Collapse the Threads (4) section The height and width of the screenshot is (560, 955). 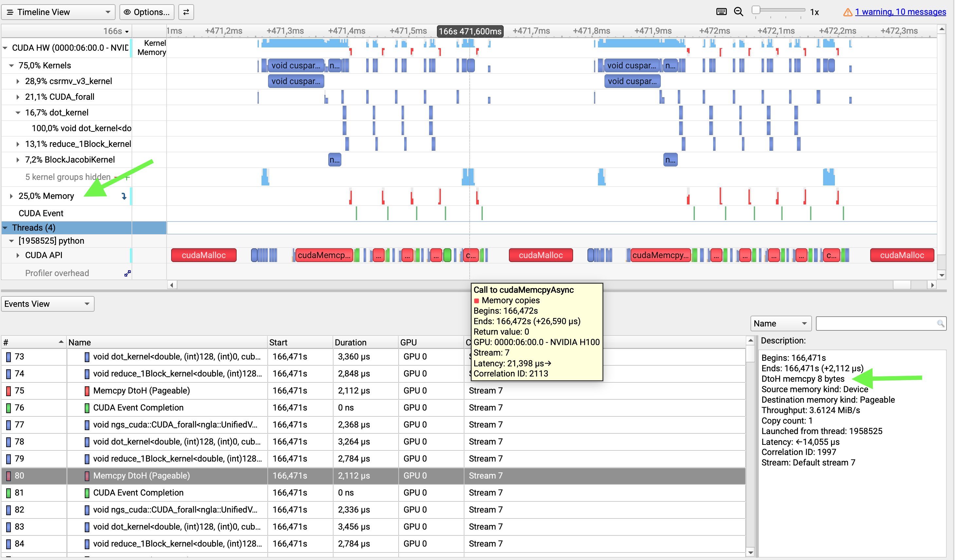click(x=5, y=228)
